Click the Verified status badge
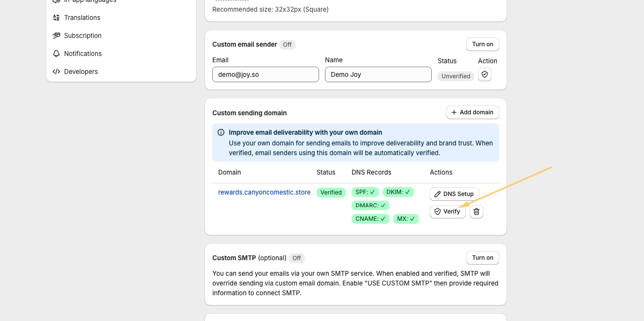Viewport: 644px width, 321px height. (331, 193)
